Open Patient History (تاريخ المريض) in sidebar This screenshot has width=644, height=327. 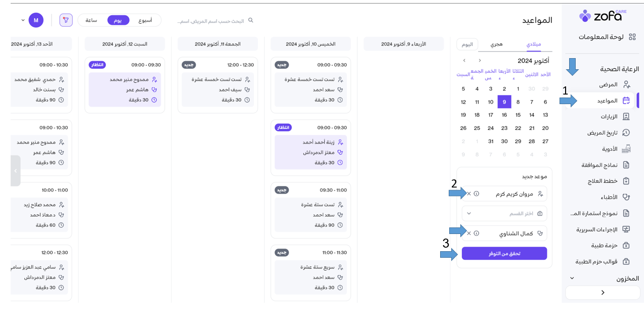point(626,133)
